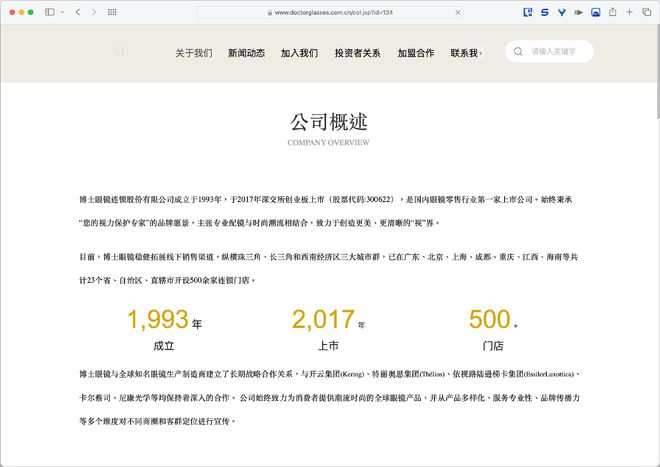Click the 1,993 founding year figure
This screenshot has height=467, width=660.
158,319
